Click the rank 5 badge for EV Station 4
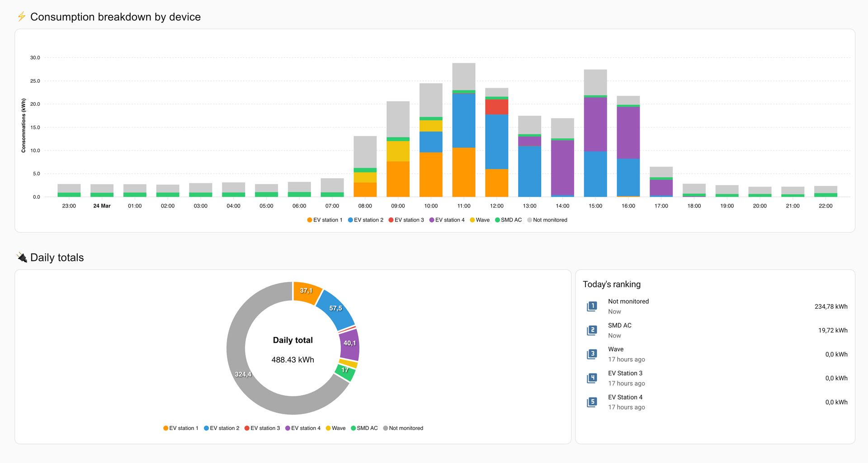Viewport: 868px width, 463px height. coord(592,402)
